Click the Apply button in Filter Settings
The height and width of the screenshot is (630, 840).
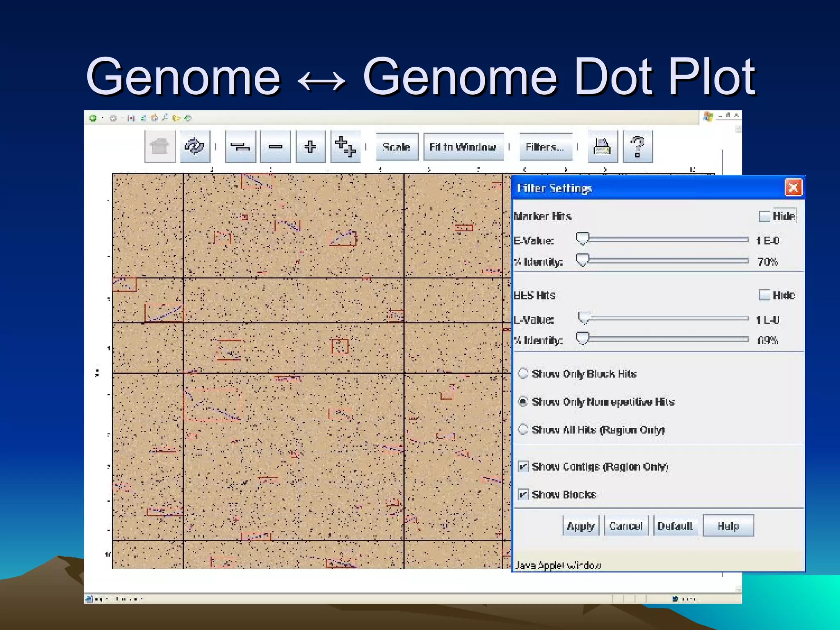[x=581, y=526]
